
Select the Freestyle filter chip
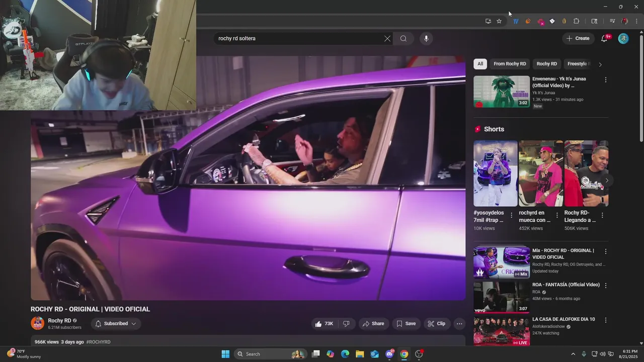pyautogui.click(x=578, y=64)
